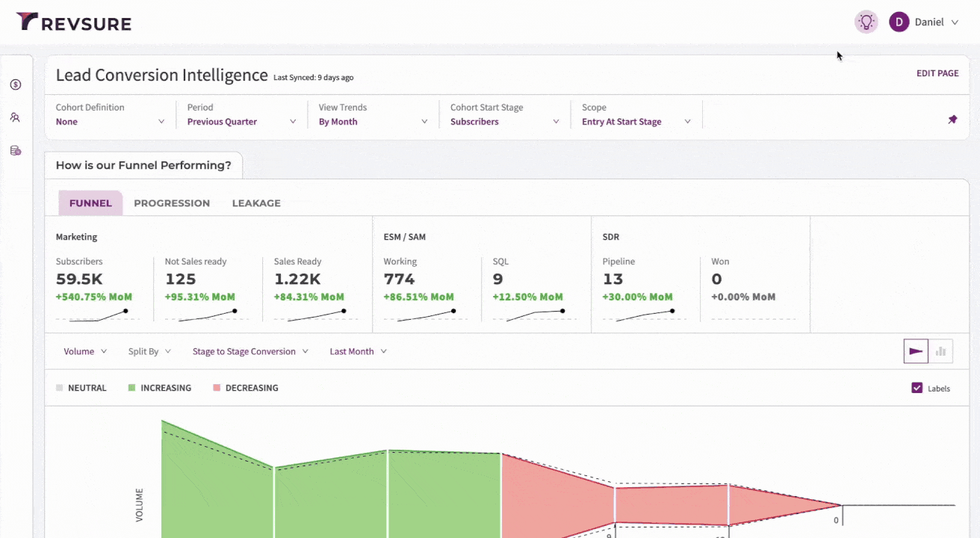Click the INCREASING legend green swatch
This screenshot has width=980, height=538.
pyautogui.click(x=131, y=388)
